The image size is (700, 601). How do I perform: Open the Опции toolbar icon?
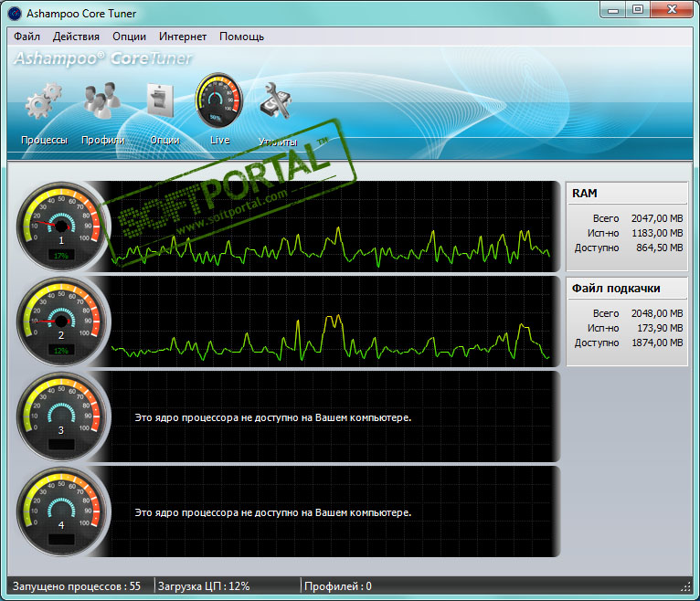tap(160, 100)
